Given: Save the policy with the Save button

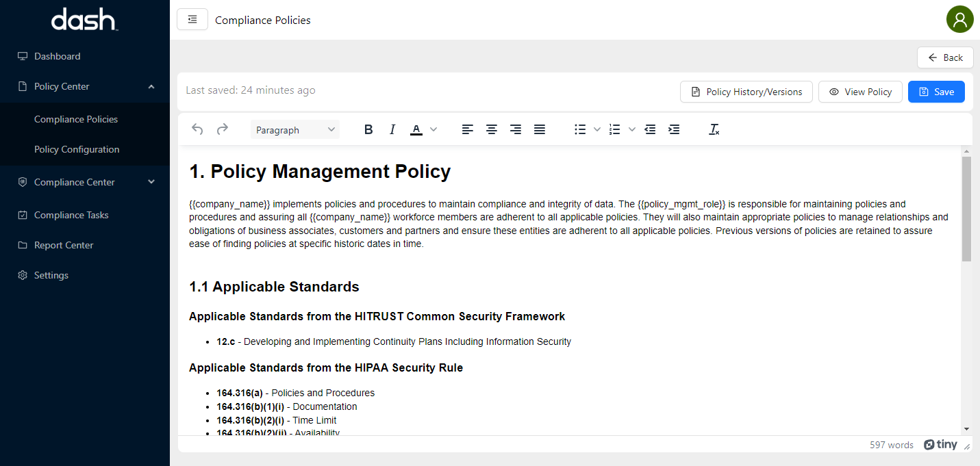Looking at the screenshot, I should point(935,92).
